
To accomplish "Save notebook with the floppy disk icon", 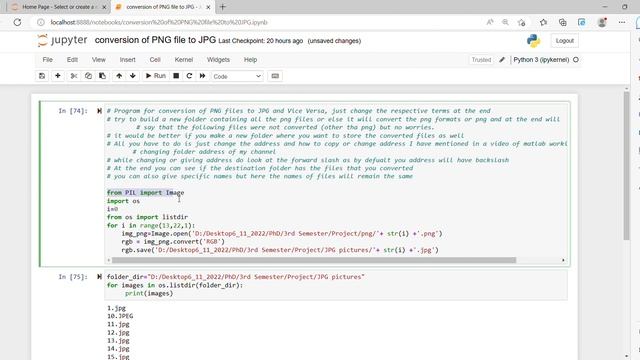I will coord(42,76).
